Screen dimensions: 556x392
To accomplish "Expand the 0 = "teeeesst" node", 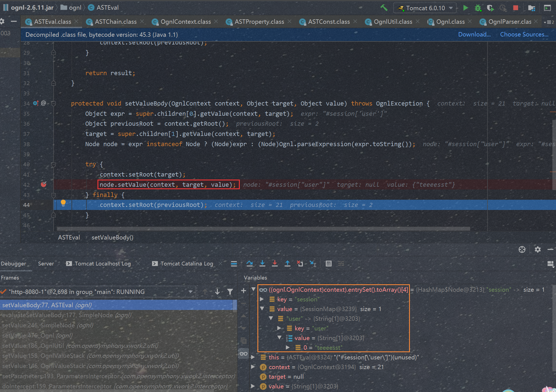I will click(288, 348).
